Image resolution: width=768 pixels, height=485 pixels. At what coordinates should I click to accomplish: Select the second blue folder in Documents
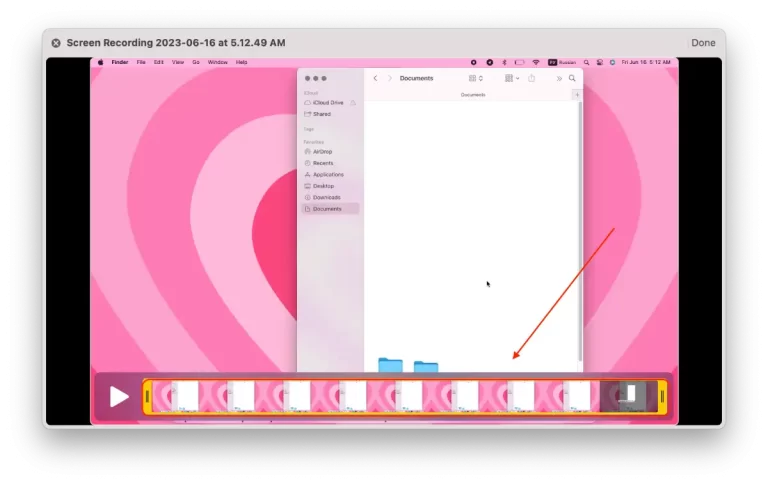click(x=426, y=366)
